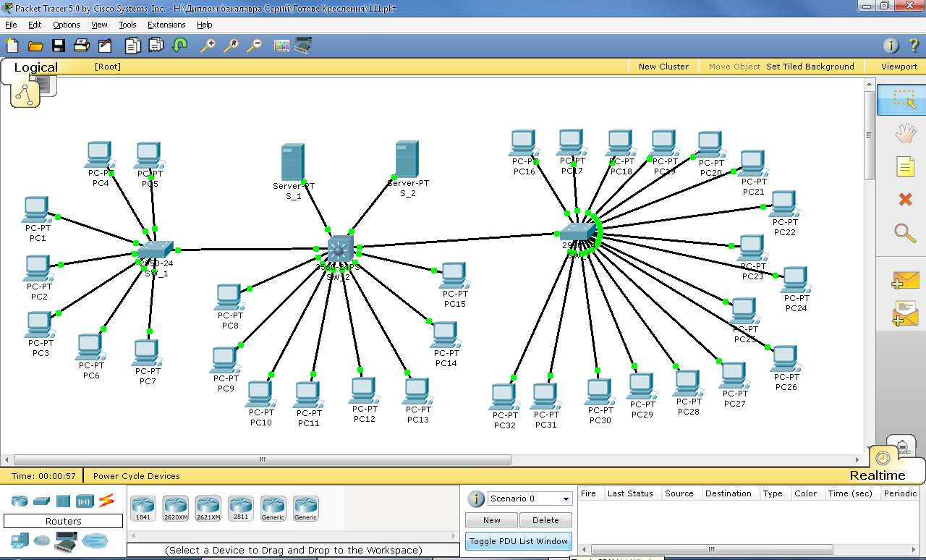926x560 pixels.
Task: Open the Options menu
Action: point(67,25)
